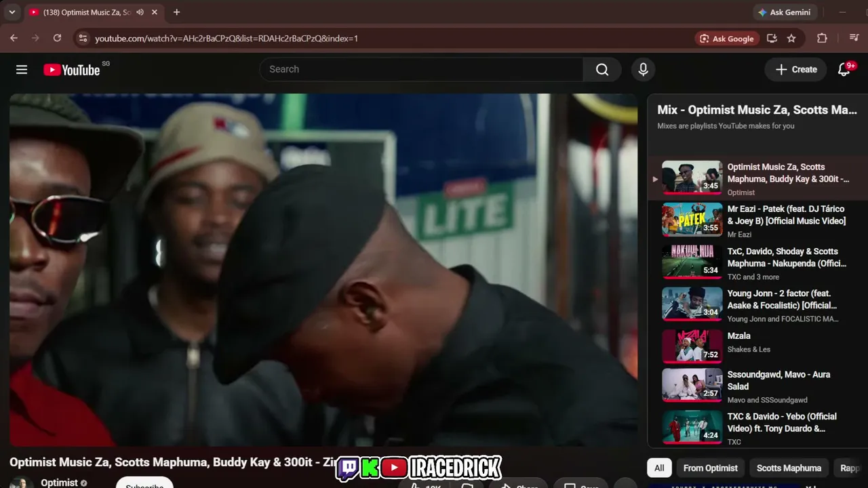This screenshot has height=488, width=868.
Task: Click the 'Mzala' title text
Action: [739, 336]
